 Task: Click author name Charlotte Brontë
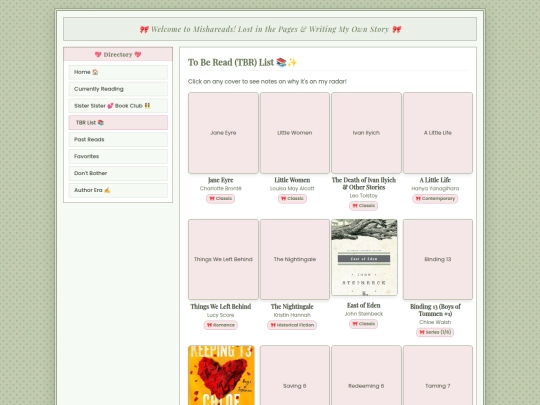[220, 189]
